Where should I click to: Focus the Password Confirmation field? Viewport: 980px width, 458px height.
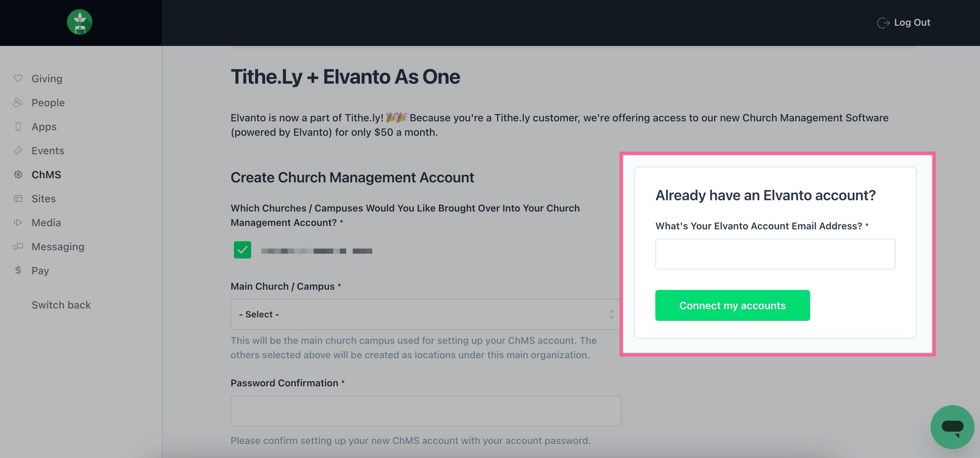click(x=426, y=411)
